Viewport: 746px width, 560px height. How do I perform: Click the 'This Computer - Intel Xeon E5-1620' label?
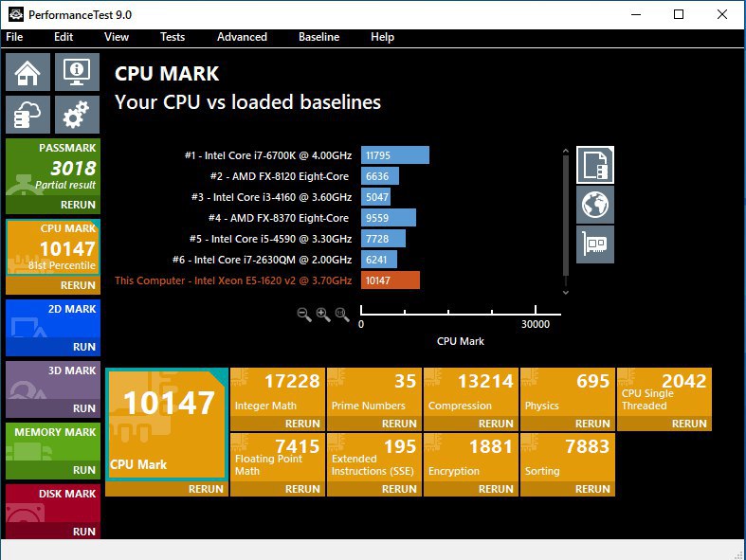click(233, 280)
